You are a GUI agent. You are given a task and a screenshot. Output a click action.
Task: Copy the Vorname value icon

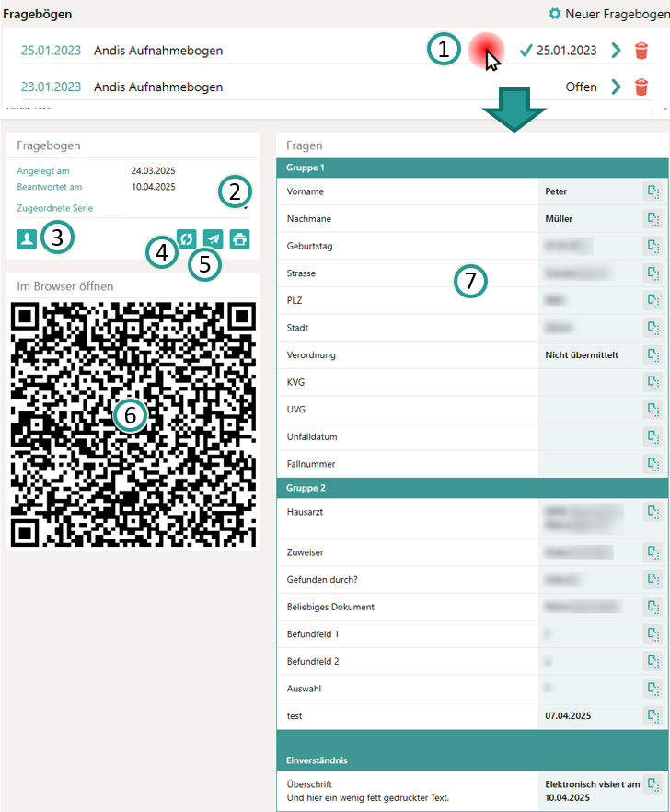pos(653,191)
